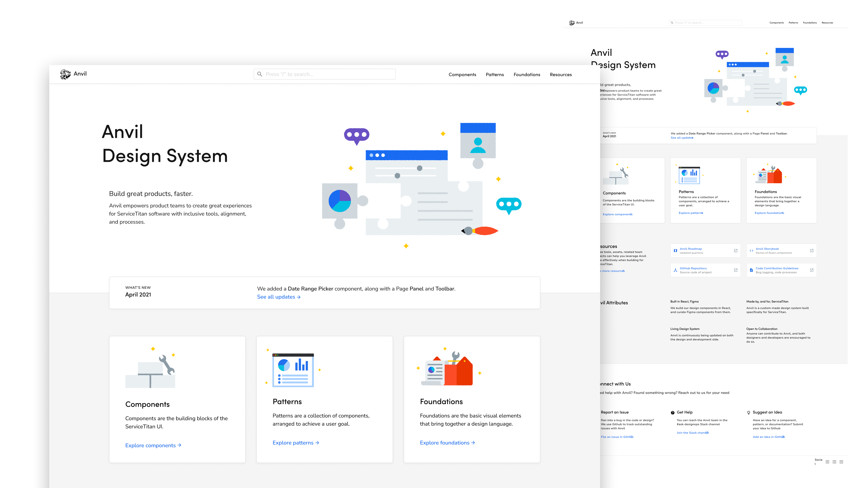
Task: Click the magnifying glass icon in the search bar
Action: click(260, 74)
